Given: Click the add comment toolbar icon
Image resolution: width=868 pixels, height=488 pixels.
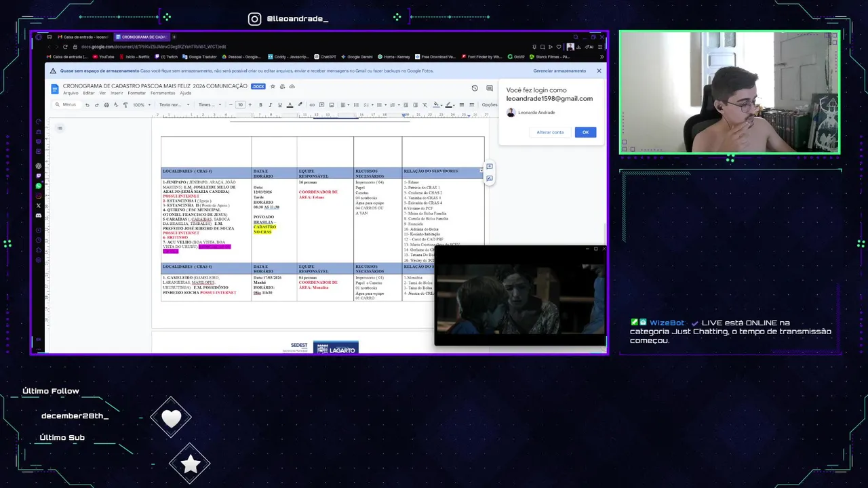Looking at the screenshot, I should coord(321,104).
